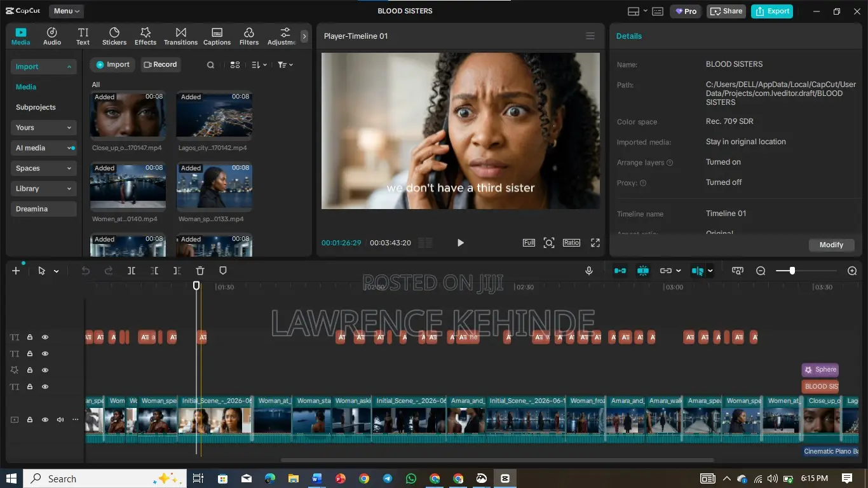Toggle the timeline linkage option
The height and width of the screenshot is (488, 868).
666,271
